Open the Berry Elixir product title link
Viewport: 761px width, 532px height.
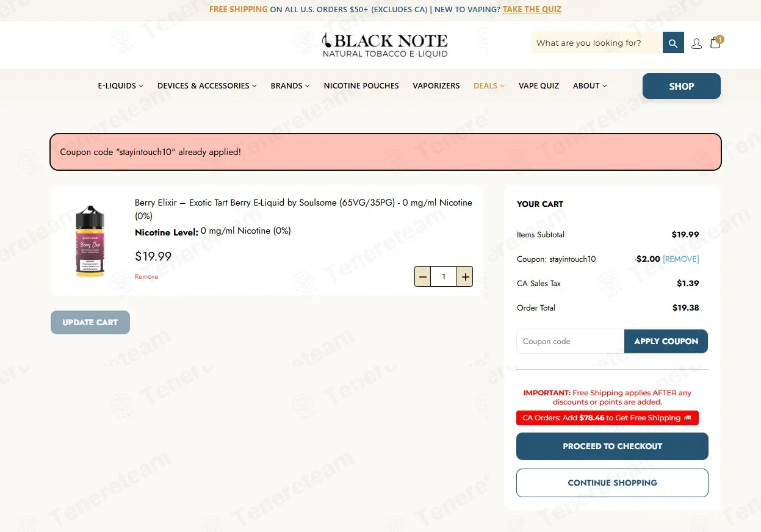pyautogui.click(x=303, y=209)
